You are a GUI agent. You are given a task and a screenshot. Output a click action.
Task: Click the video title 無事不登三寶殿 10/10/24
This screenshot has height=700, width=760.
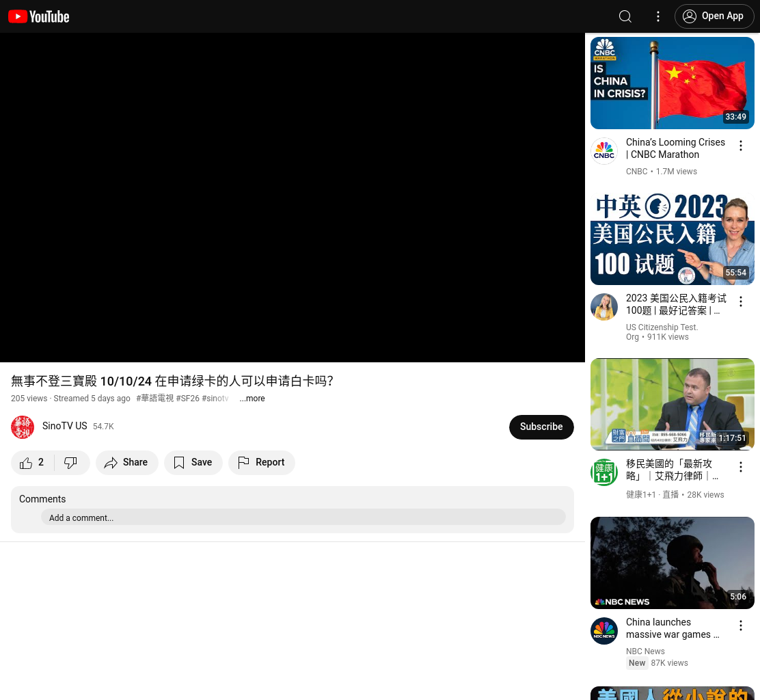[172, 381]
